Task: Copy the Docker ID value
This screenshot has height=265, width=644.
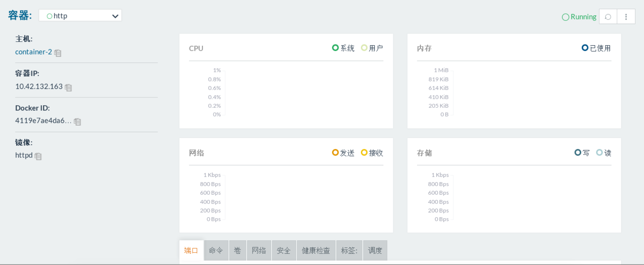Action: coord(77,122)
